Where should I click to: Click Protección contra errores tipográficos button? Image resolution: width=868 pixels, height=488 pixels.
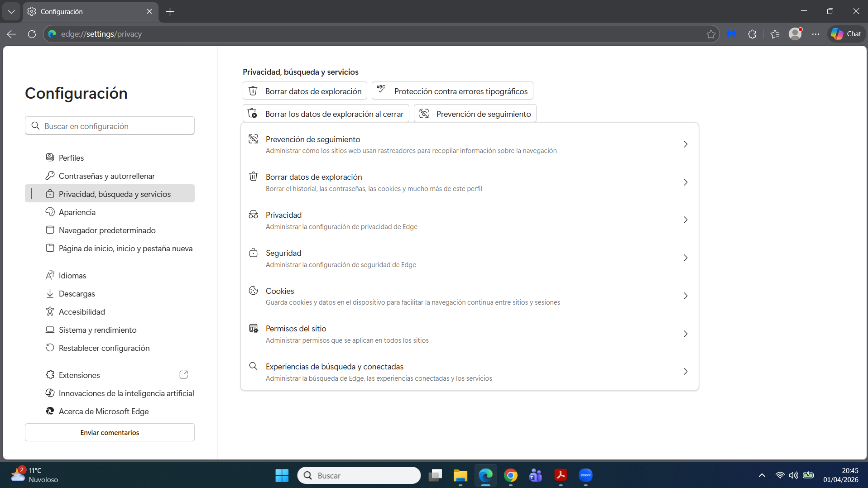click(452, 91)
